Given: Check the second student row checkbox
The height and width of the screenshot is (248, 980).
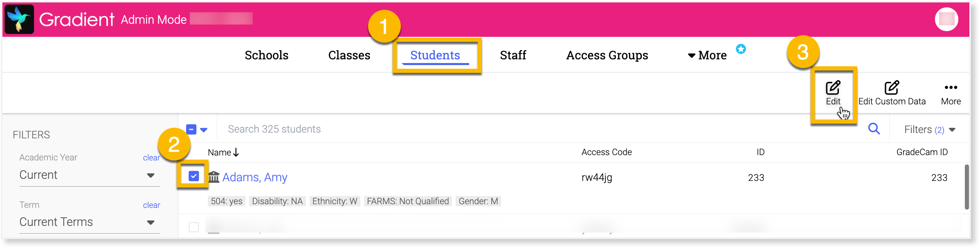Looking at the screenshot, I should click(x=194, y=227).
